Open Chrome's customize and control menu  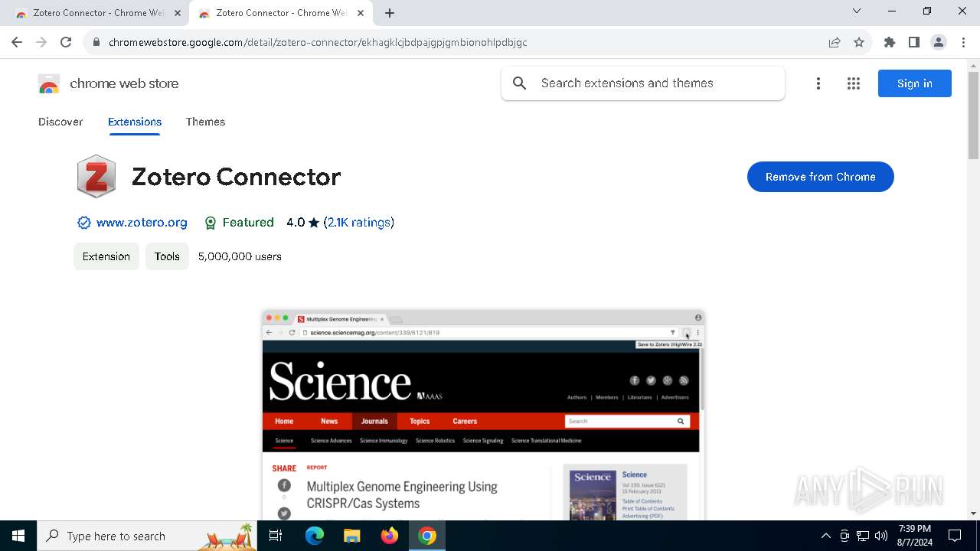(964, 42)
